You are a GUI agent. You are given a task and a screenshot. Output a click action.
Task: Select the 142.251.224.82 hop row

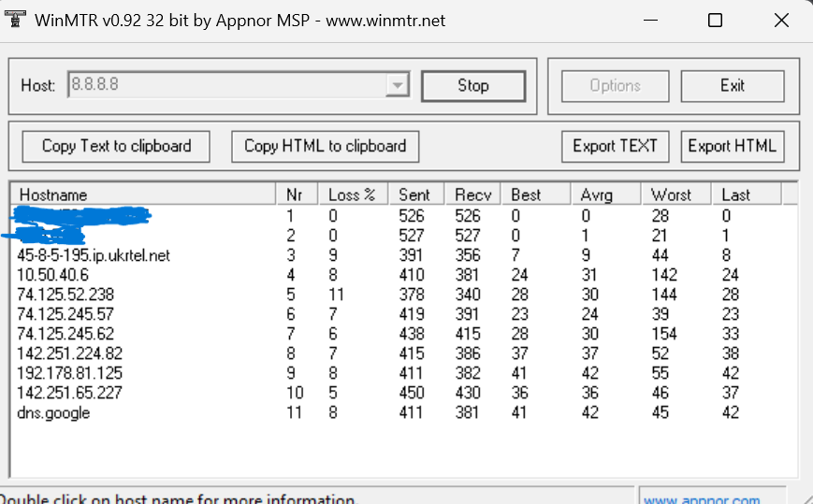pyautogui.click(x=69, y=353)
